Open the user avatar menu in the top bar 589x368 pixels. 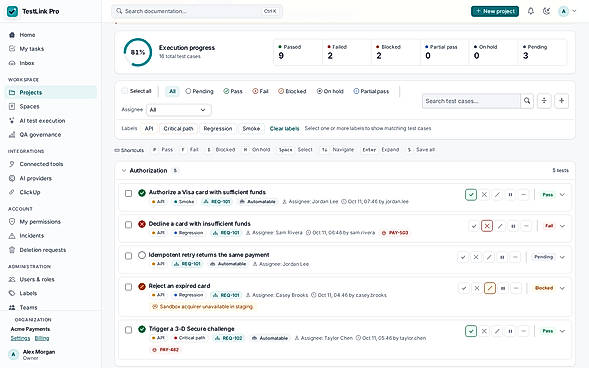[x=567, y=11]
